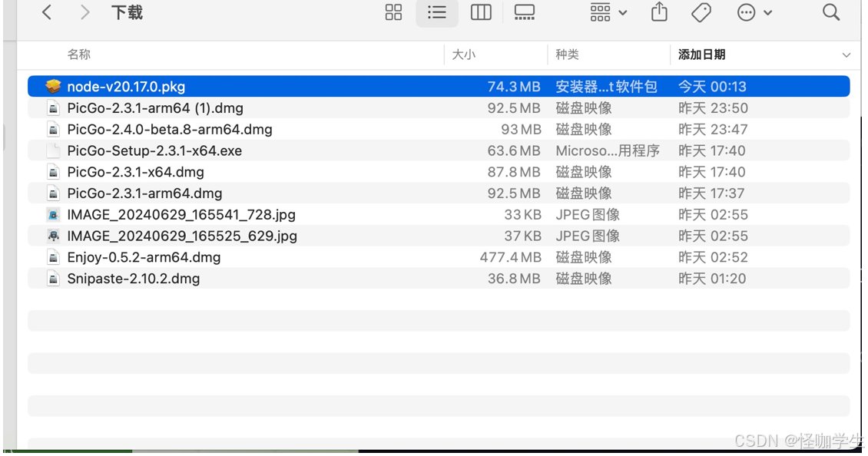
Task: Select file PicGo-Setup-2.3.1-x64.exe
Action: point(154,150)
